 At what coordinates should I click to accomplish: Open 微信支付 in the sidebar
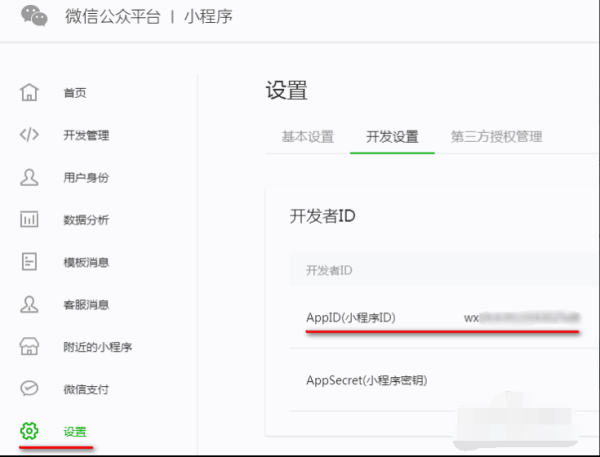pyautogui.click(x=86, y=390)
